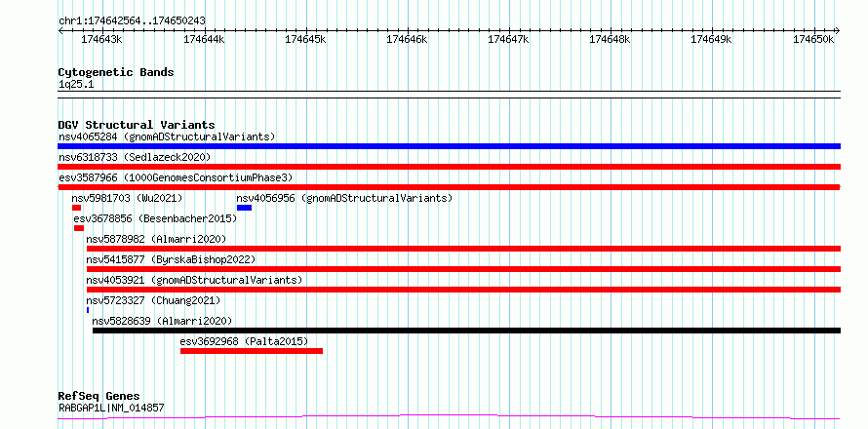Screen dimensions: 868x429
Task: Click the red nsv6318733 variant bar
Action: coord(449,167)
